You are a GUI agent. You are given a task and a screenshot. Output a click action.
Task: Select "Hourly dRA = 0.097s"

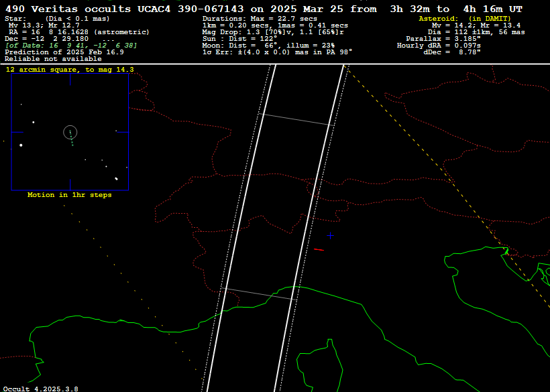pos(439,46)
